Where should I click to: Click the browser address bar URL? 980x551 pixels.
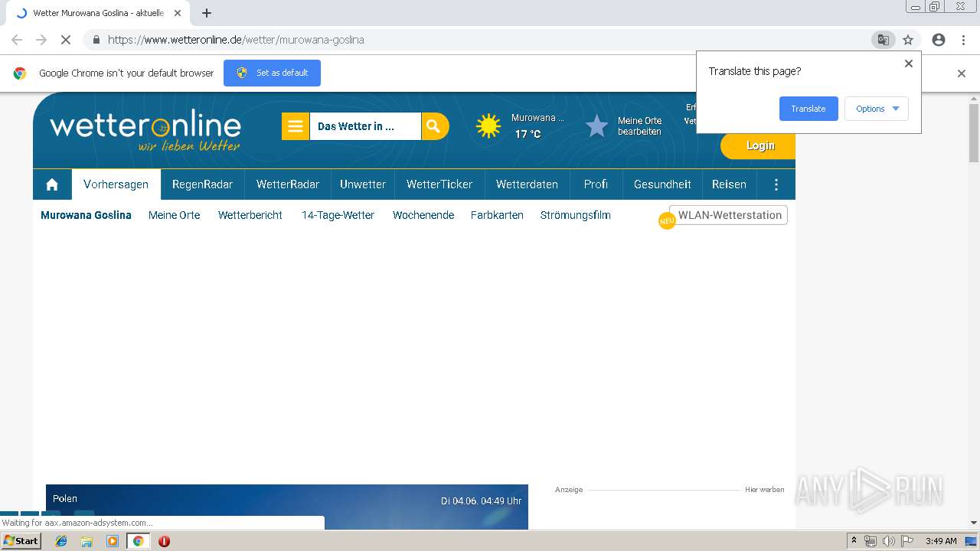point(236,40)
